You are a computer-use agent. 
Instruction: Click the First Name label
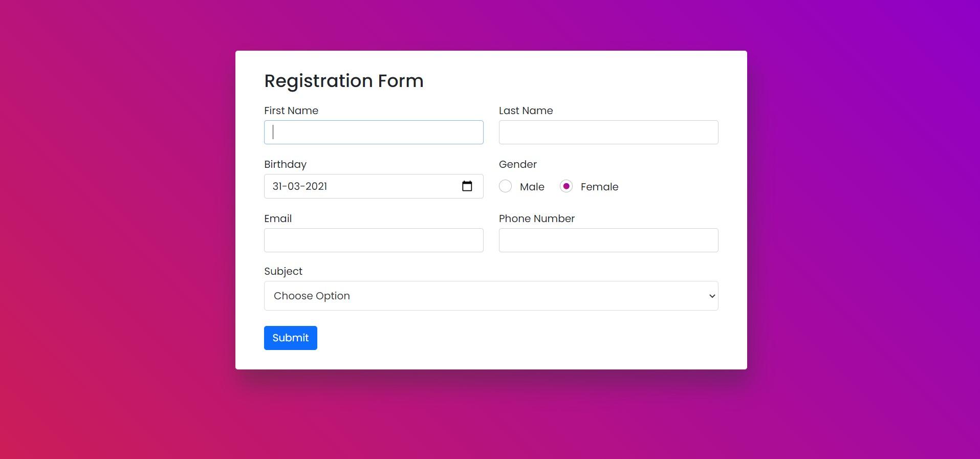(291, 111)
